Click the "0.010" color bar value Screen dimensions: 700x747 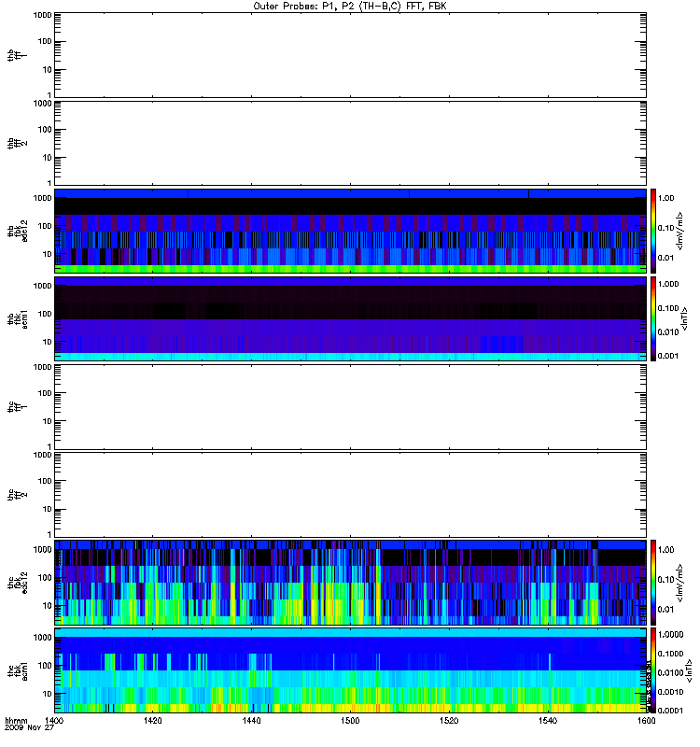coord(668,332)
